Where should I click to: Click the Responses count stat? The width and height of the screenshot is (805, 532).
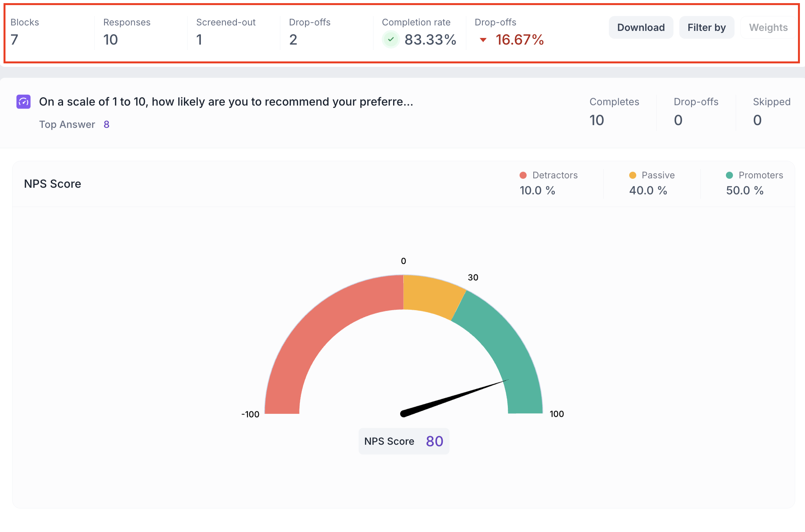point(110,40)
